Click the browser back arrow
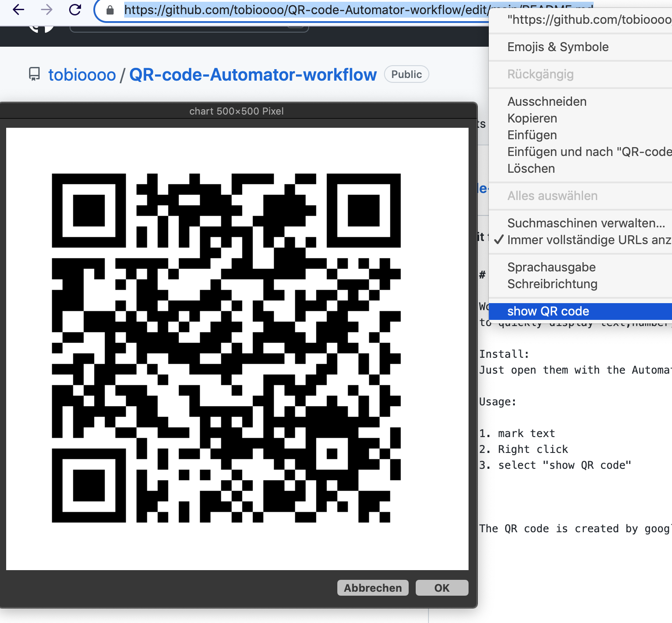672x623 pixels. 18,10
